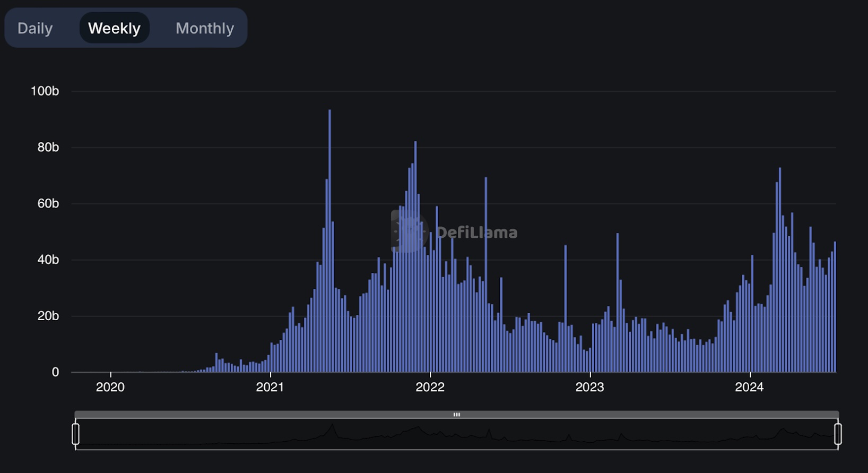Switch to the Daily interval tab

35,28
